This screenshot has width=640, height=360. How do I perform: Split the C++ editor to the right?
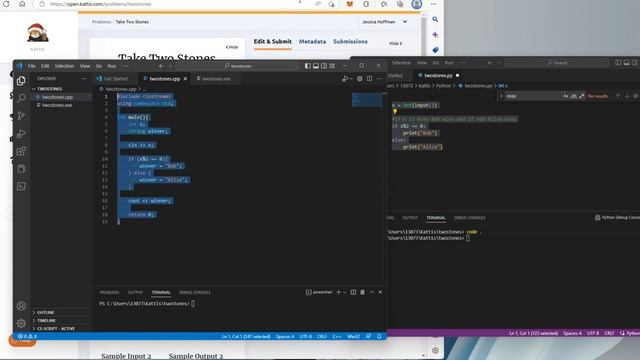point(369,78)
